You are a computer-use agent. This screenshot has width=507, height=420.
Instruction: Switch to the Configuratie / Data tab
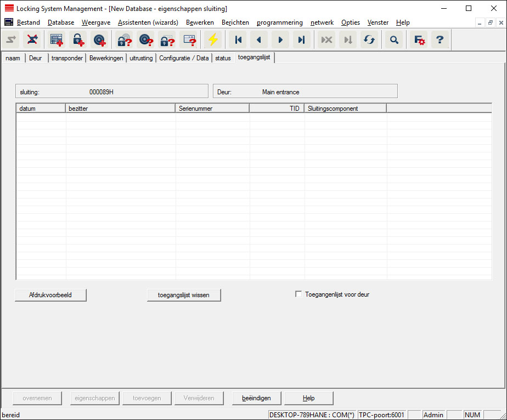[x=184, y=58]
